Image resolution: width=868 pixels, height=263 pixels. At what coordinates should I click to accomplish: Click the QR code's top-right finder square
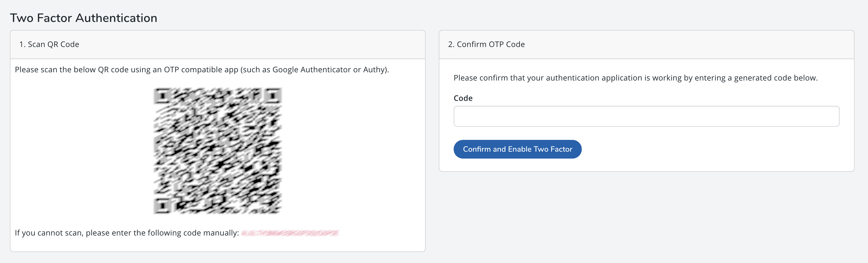click(x=273, y=96)
